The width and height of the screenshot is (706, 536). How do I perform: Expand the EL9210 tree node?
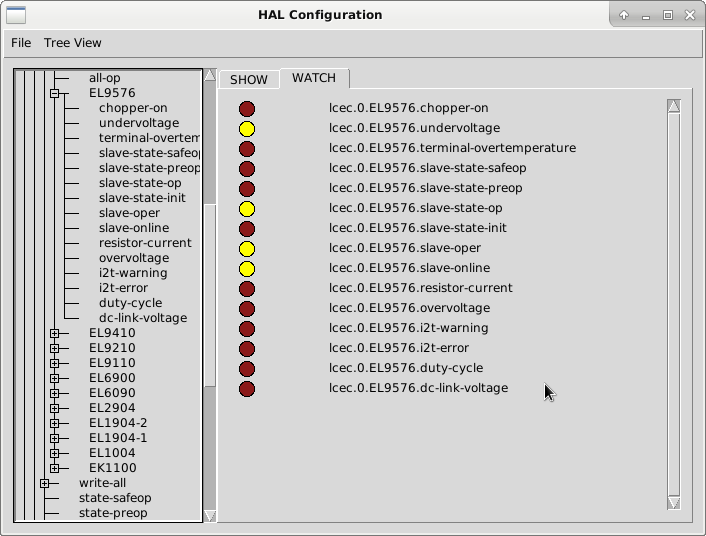[x=54, y=348]
